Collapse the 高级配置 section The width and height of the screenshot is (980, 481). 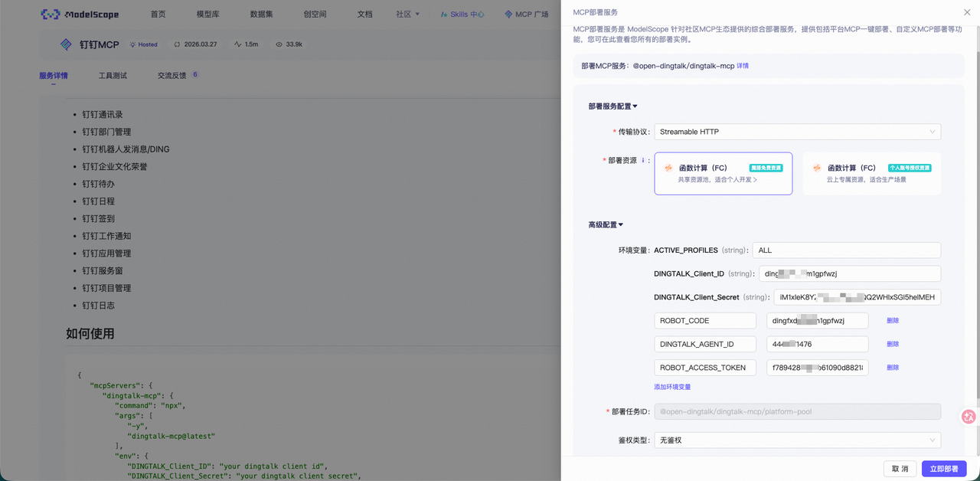coord(606,225)
